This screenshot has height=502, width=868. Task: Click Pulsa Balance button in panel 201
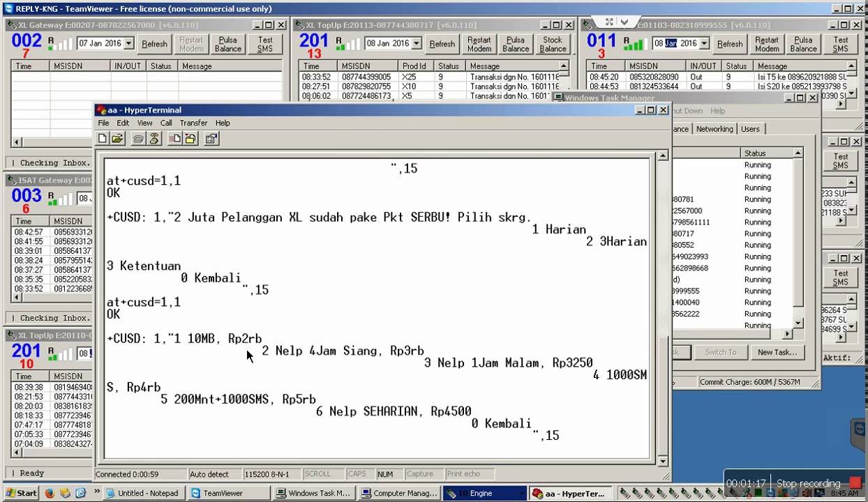click(x=516, y=44)
